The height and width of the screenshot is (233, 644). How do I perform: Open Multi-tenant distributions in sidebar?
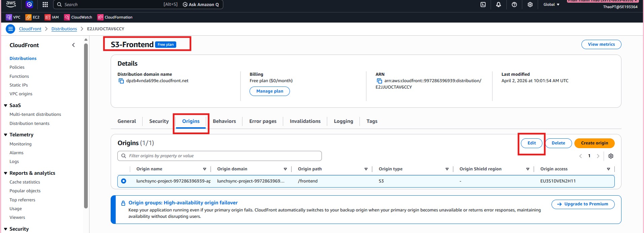click(x=35, y=114)
